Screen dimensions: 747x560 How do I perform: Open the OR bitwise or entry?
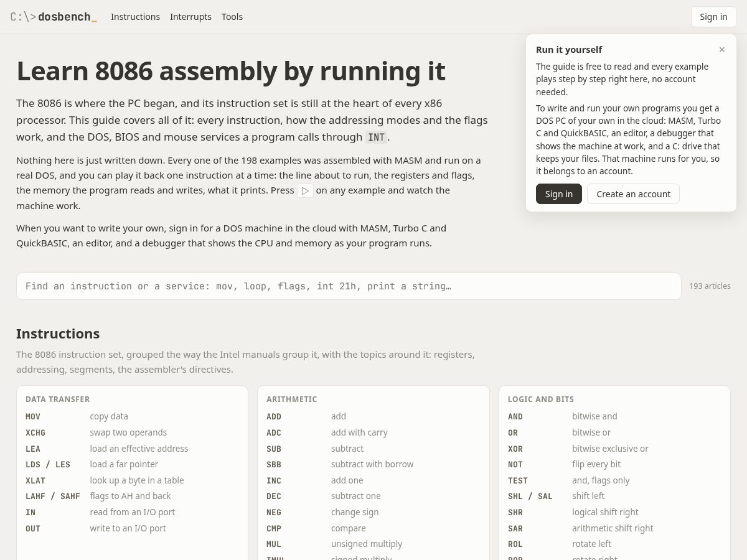(614, 432)
